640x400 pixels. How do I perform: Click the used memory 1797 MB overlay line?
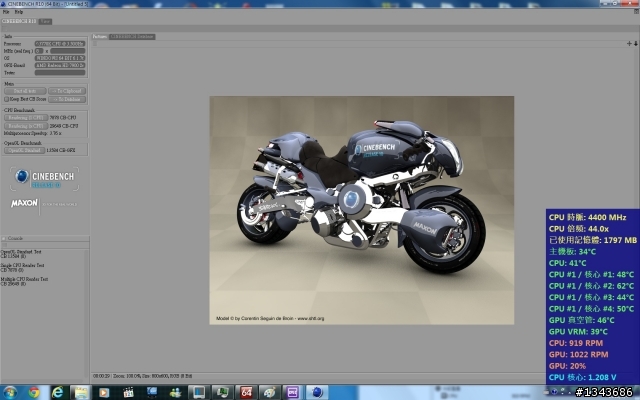pos(593,240)
